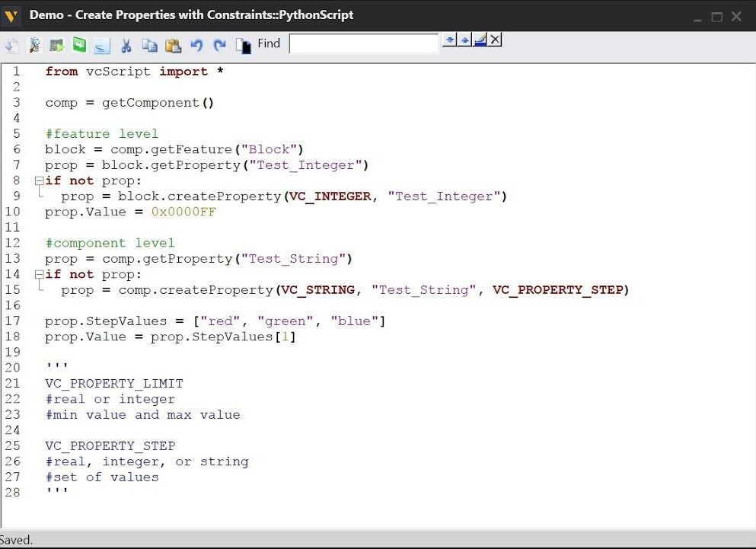The height and width of the screenshot is (549, 756).
Task: Click the compare-document icon beside Find
Action: pyautogui.click(x=242, y=44)
